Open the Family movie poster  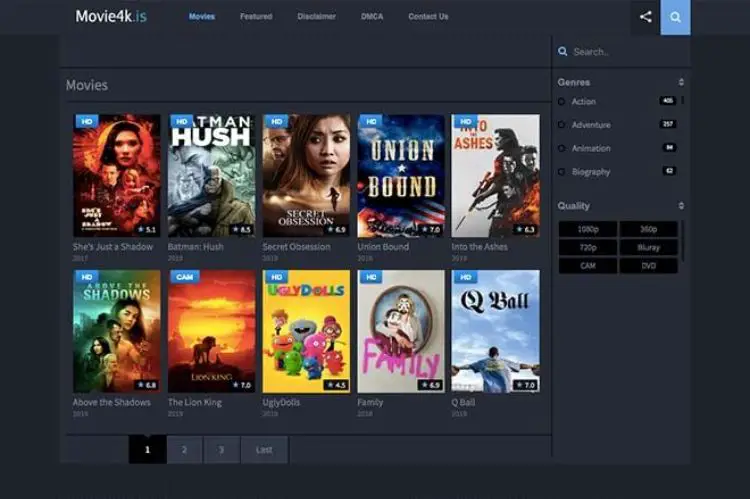pos(401,332)
